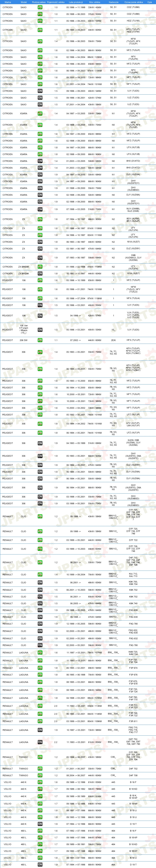Select the 'K4M 720, K4M 724' engine cell
This screenshot has width=156, height=868.
[x=133, y=653]
